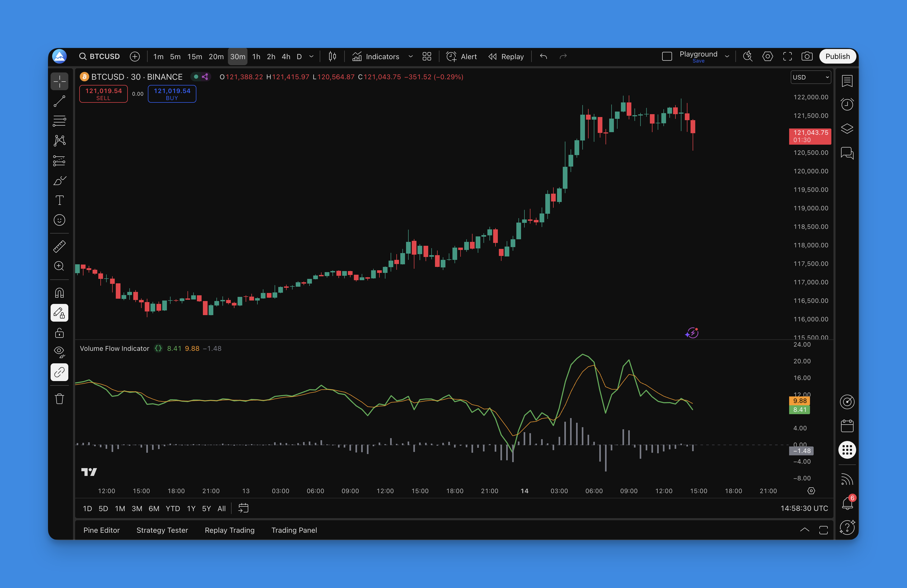Expand the Playground layout menu
This screenshot has height=588, width=907.
pyautogui.click(x=727, y=56)
